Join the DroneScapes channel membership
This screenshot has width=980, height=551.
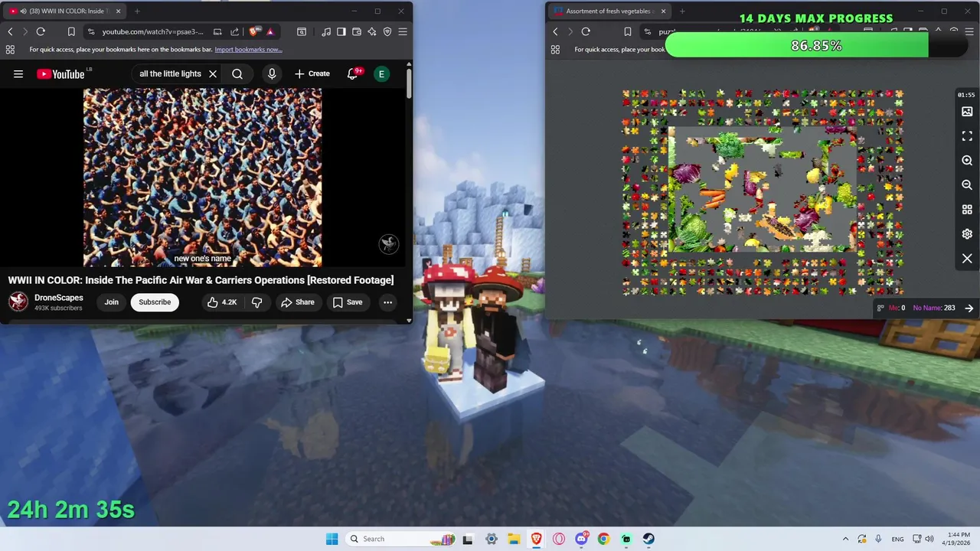(112, 302)
